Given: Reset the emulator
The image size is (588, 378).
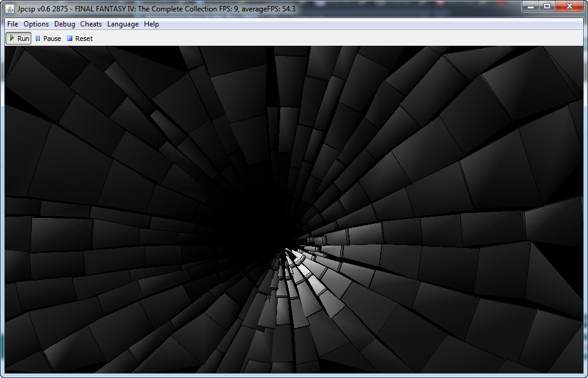Looking at the screenshot, I should [x=80, y=38].
